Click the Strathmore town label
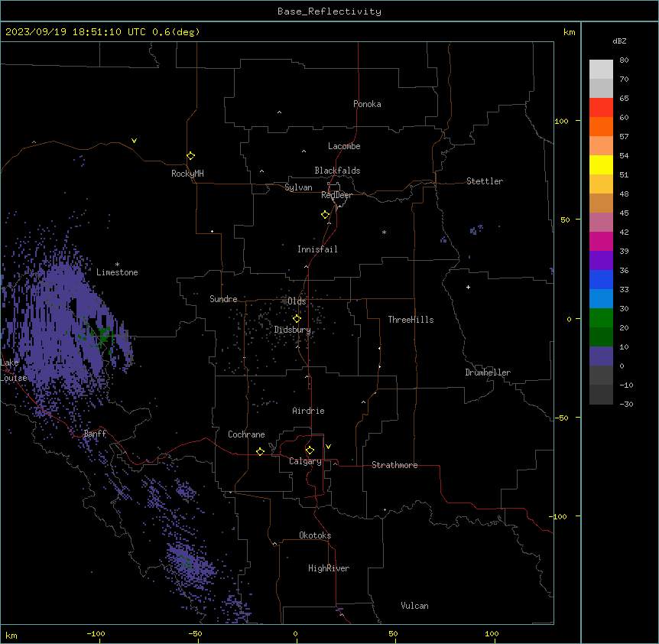Screen dimensions: 659x644 [394, 465]
